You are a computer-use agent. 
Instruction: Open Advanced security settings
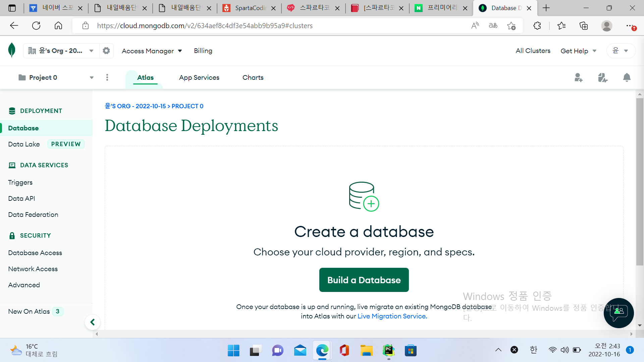coord(24,285)
